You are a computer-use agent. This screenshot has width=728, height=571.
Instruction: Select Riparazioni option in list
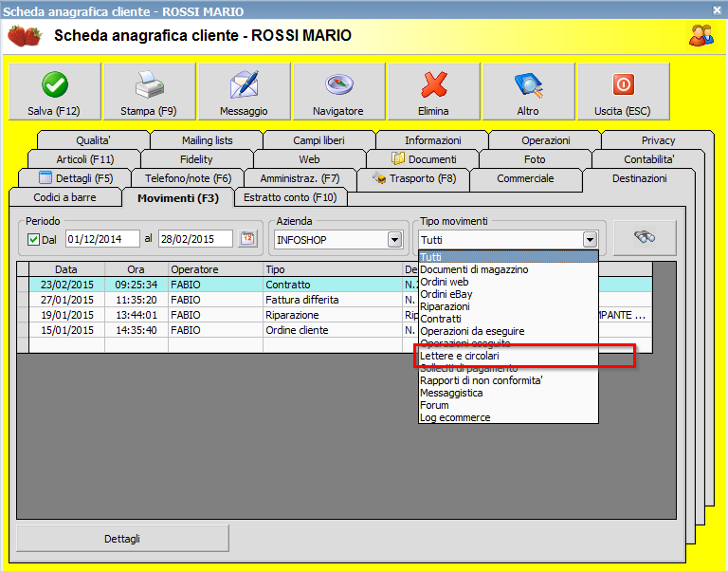508,306
